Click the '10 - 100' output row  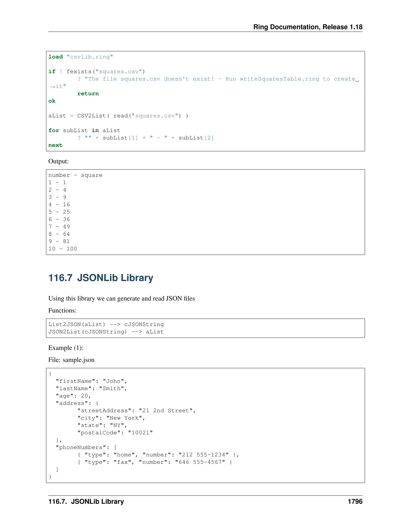point(63,249)
